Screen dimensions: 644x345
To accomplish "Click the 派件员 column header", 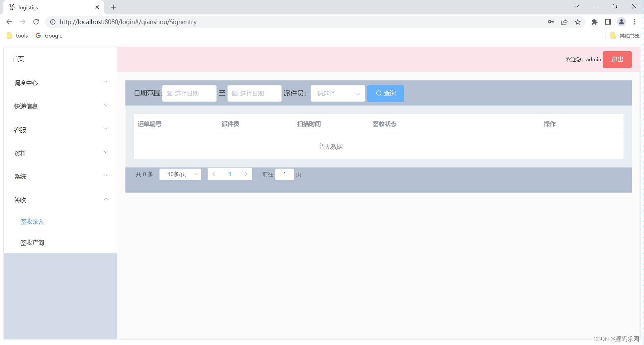I will pos(230,124).
